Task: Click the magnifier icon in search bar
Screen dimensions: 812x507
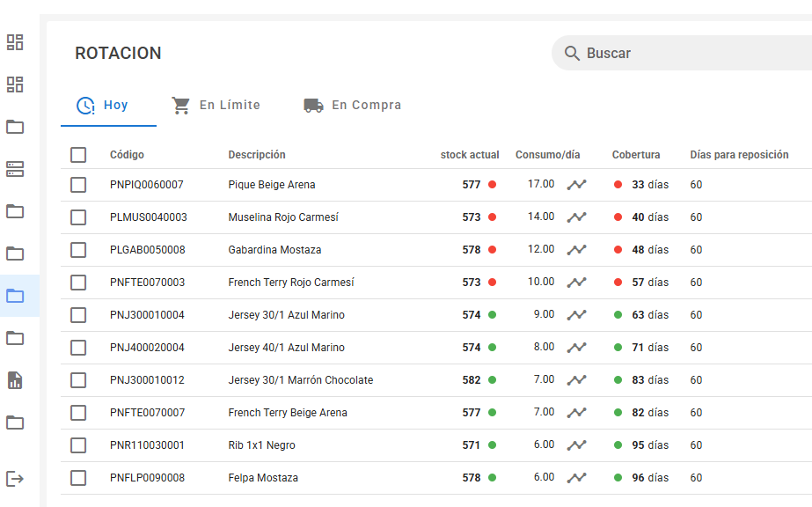Action: tap(572, 54)
